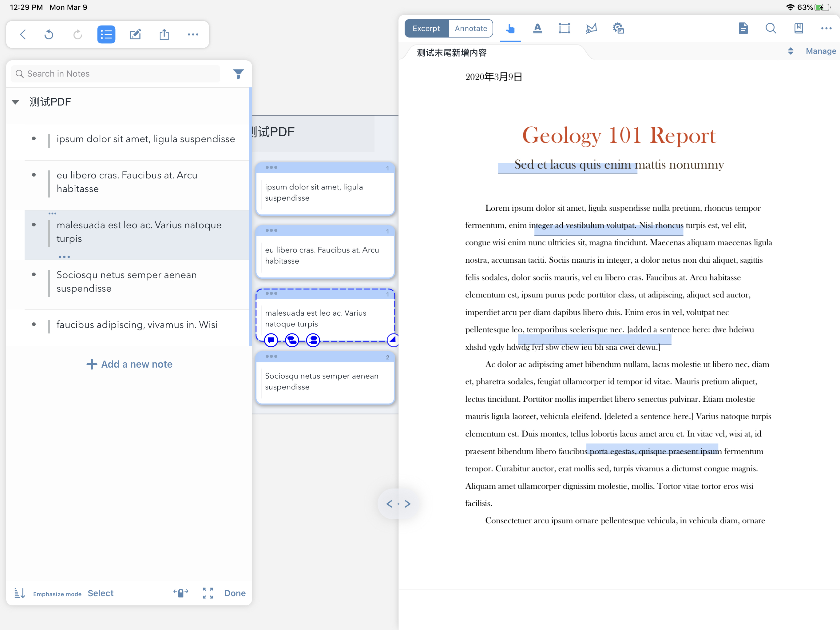Search within the document
The height and width of the screenshot is (630, 840).
click(x=771, y=29)
